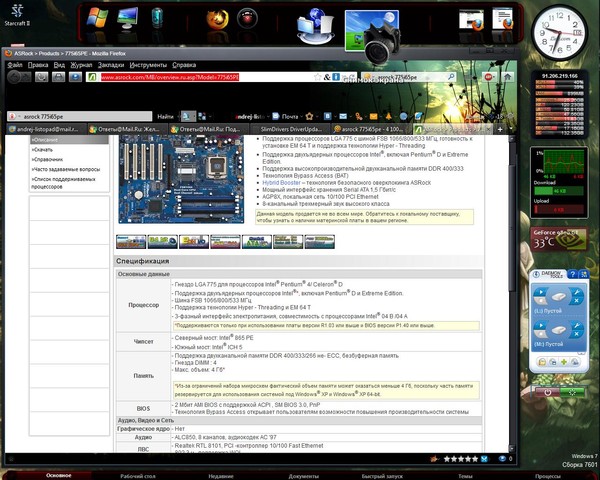Click the green plus icon in Daemon Tools gadget
The image size is (600, 480).
point(564,362)
